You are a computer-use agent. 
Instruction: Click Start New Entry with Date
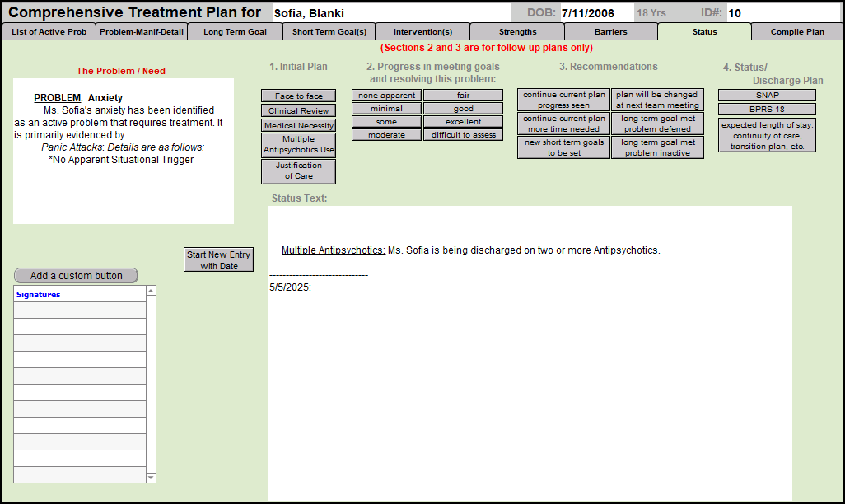(218, 260)
